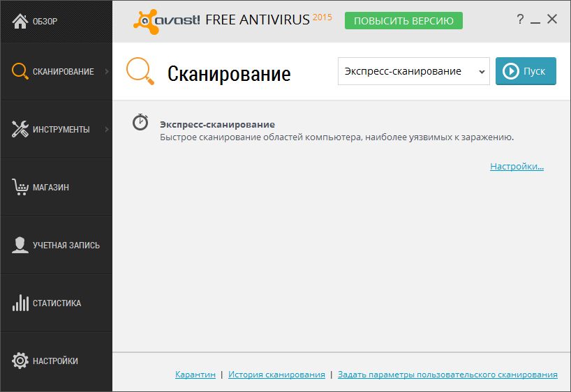Viewport: 571px width, 392px height.
Task: Click the Повысить версию upgrade button
Action: coord(404,21)
